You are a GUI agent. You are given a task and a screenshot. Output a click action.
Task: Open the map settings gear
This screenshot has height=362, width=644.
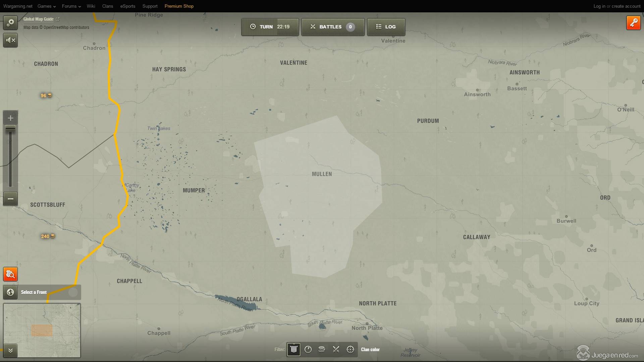[10, 22]
